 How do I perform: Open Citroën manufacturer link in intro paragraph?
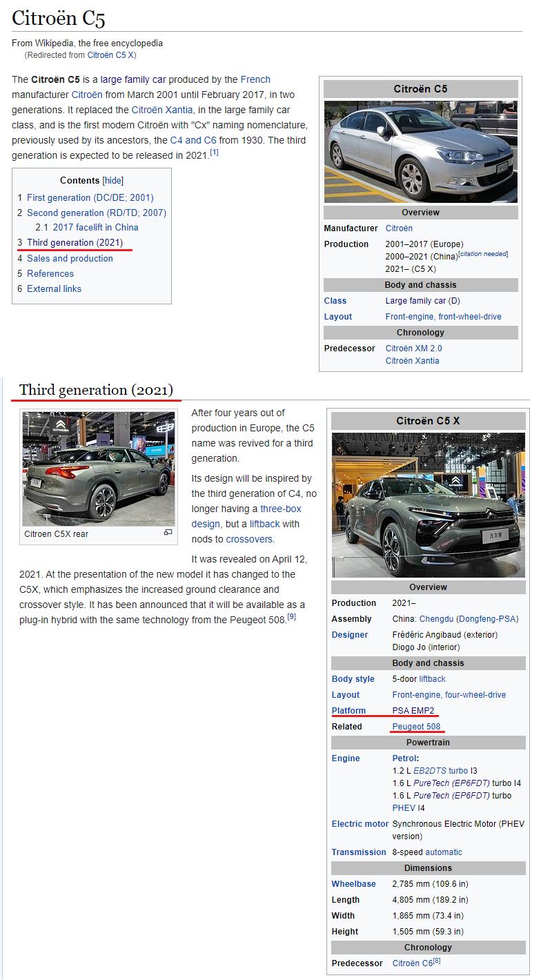point(87,95)
